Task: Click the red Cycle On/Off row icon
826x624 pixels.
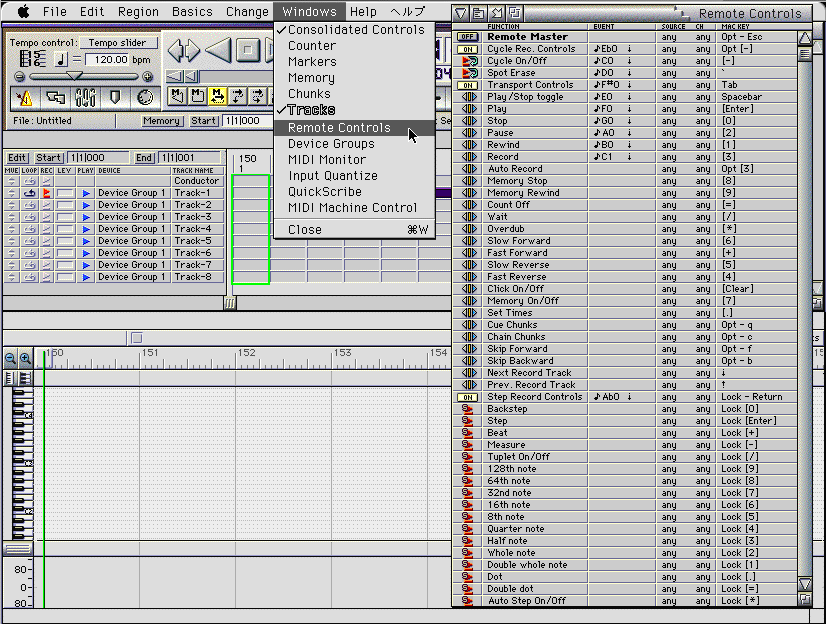Action: click(x=468, y=61)
